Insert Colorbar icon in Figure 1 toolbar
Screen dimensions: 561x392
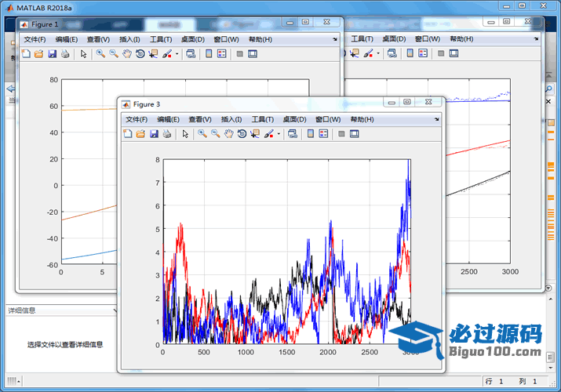click(209, 54)
